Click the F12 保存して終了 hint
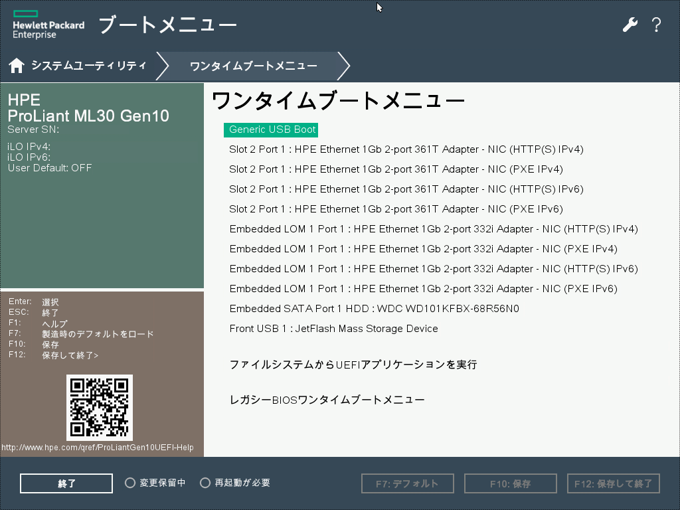Image resolution: width=680 pixels, height=510 pixels. tap(53, 355)
